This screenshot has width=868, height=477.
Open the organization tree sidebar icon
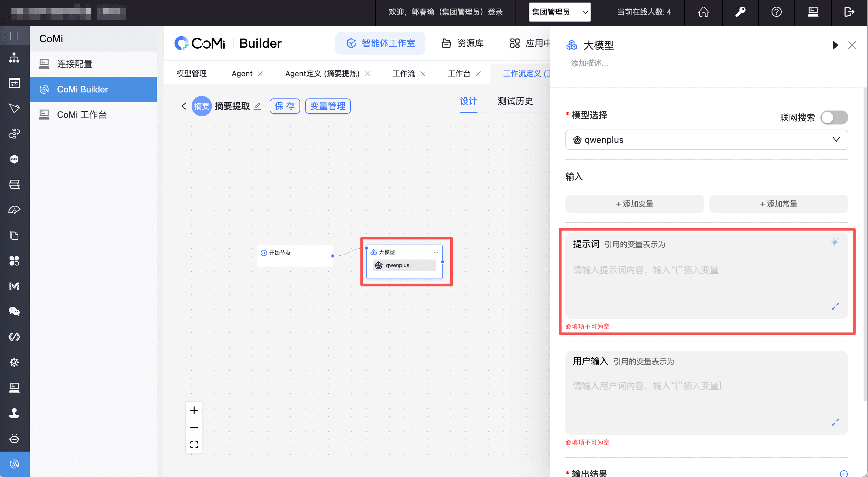coord(14,58)
